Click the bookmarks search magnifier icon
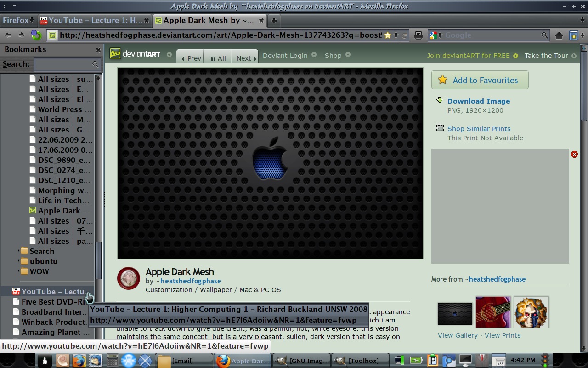Image resolution: width=588 pixels, height=368 pixels. coord(95,64)
